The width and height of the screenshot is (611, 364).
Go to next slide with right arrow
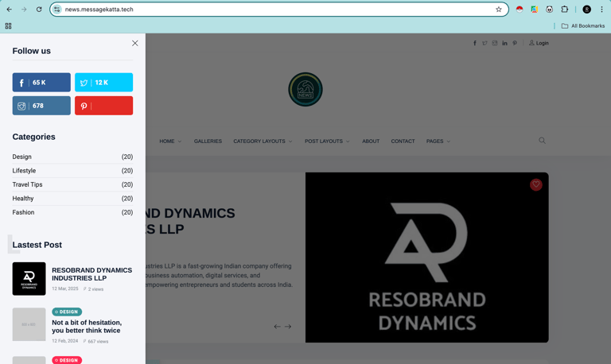288,327
